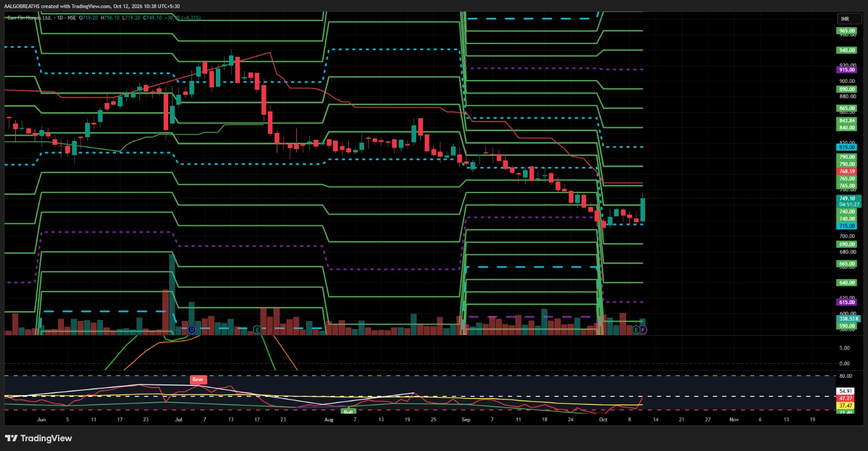The height and width of the screenshot is (451, 868).
Task: Click the Nov label on time axis
Action: tap(733, 420)
